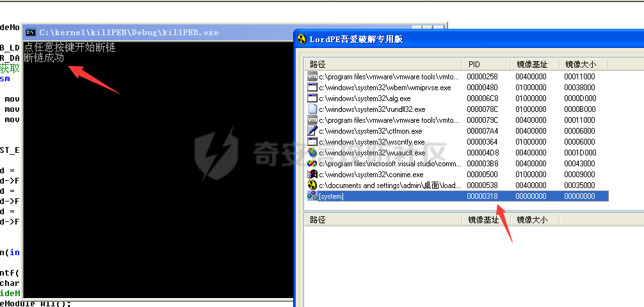Viewport: 644px width, 307px height.
Task: Focus the killPEB.exe console window title bar
Action: [234, 33]
